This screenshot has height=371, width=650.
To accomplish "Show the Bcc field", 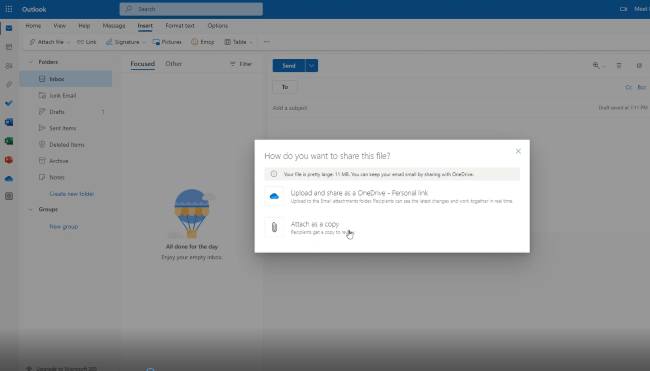I will (x=642, y=87).
